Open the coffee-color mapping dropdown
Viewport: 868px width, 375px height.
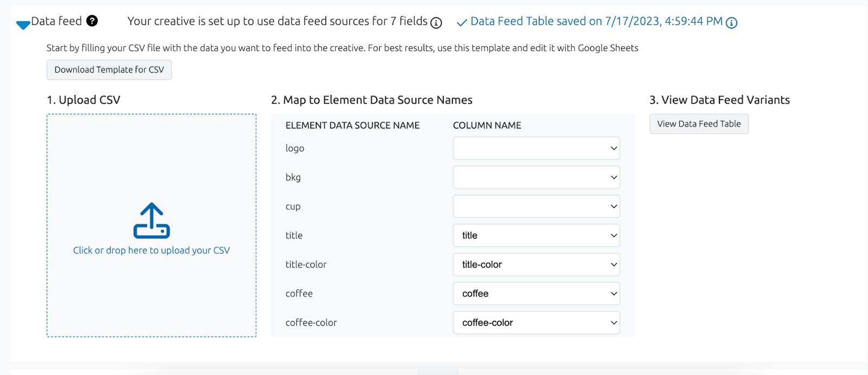point(536,323)
